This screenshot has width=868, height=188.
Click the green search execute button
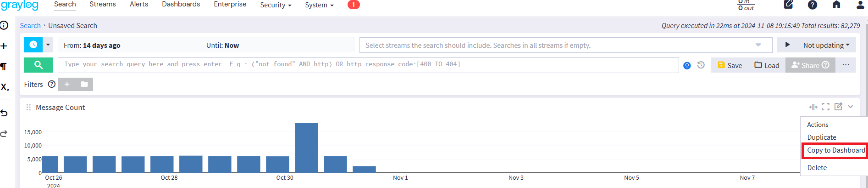(39, 65)
